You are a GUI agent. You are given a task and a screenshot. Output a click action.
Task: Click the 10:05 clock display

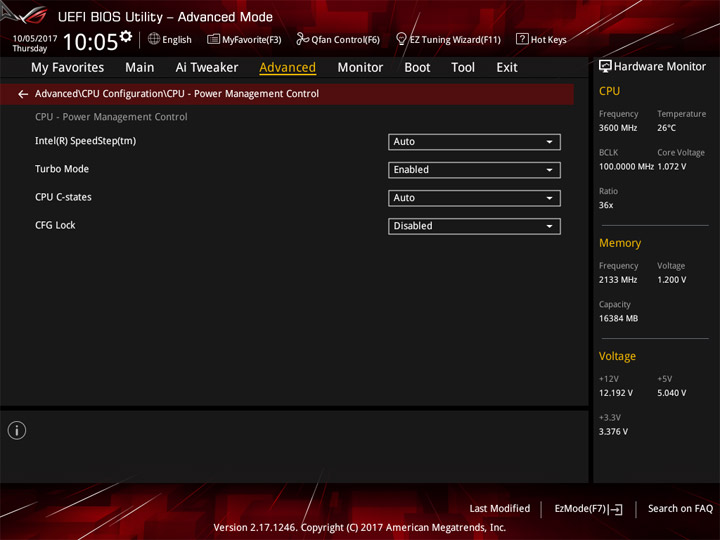point(90,42)
